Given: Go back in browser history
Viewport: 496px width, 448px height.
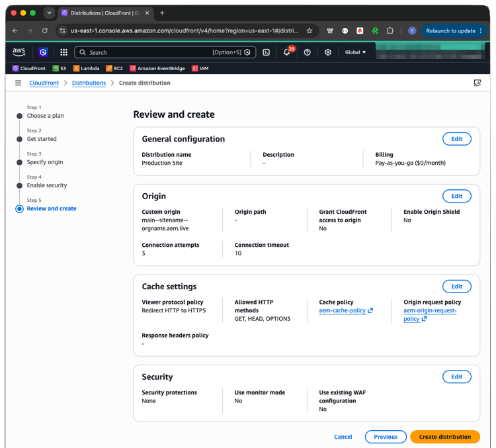Looking at the screenshot, I should [15, 30].
